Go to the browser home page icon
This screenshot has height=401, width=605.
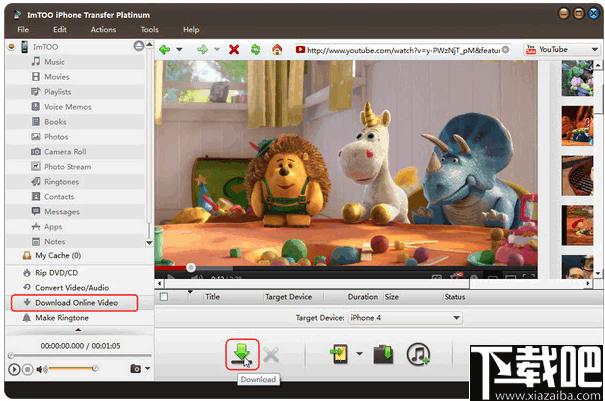277,49
